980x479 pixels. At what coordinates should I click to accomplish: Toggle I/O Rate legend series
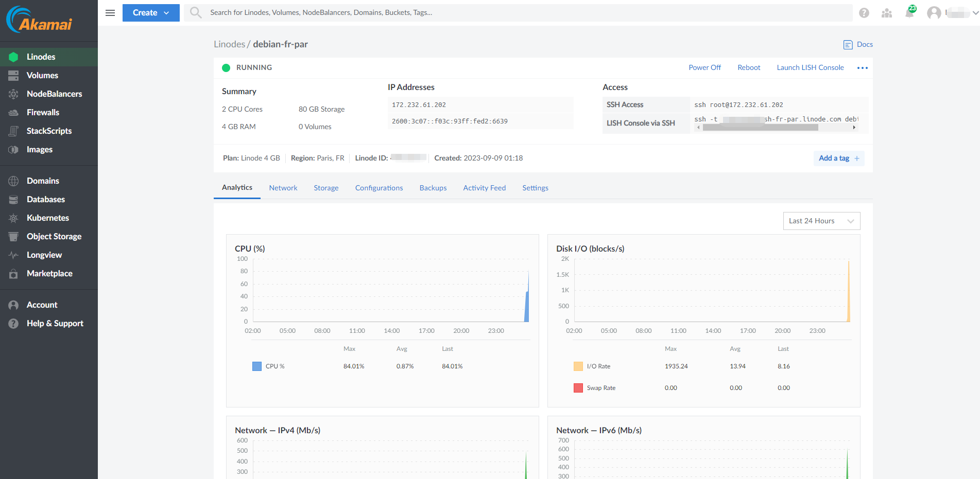click(x=592, y=366)
